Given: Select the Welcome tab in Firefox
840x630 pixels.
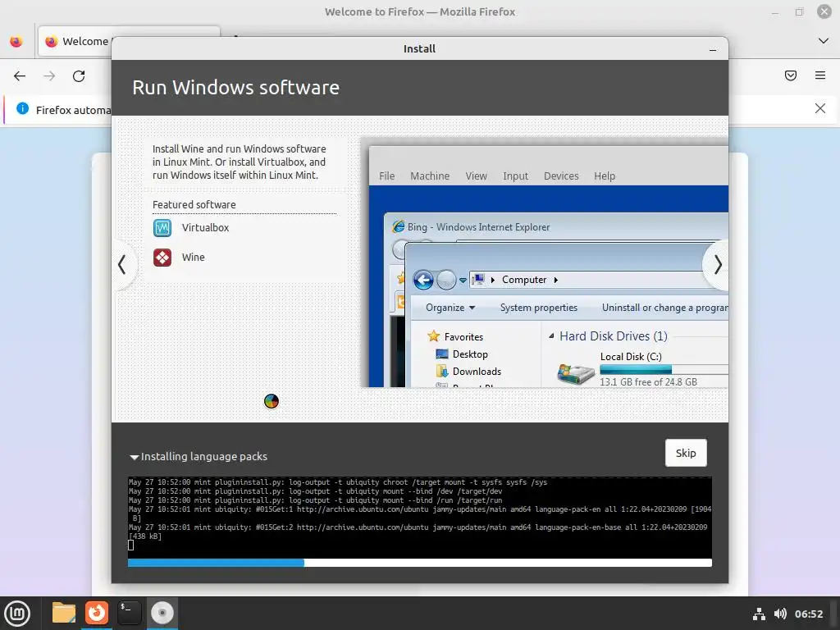Looking at the screenshot, I should pyautogui.click(x=80, y=41).
